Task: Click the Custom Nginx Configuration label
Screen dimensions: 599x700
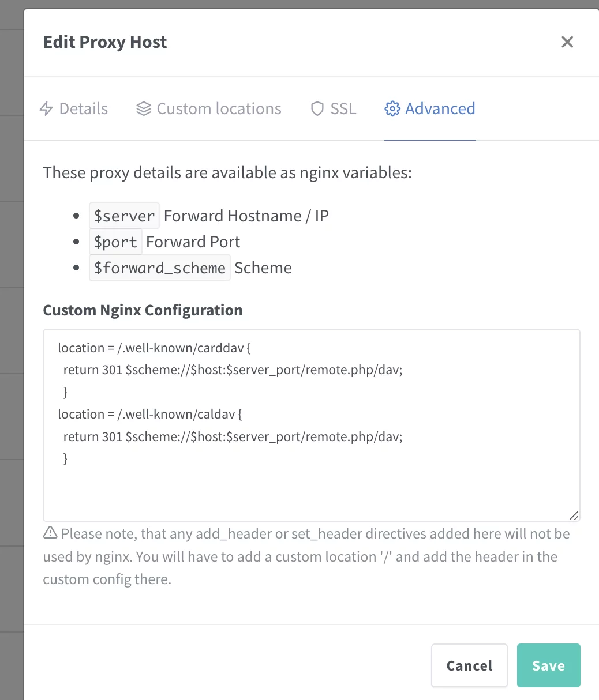Action: coord(143,310)
